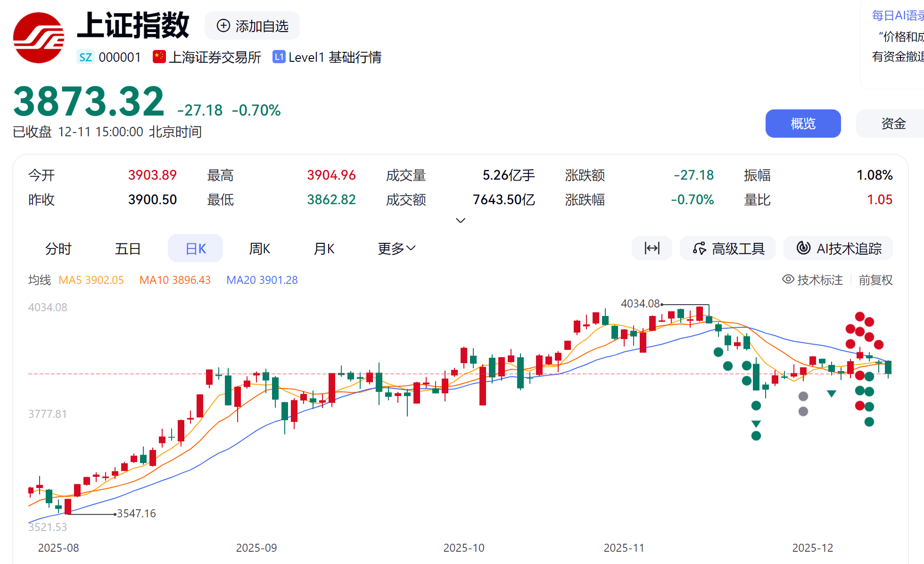
Task: Click the SZ market badge
Action: [x=85, y=58]
